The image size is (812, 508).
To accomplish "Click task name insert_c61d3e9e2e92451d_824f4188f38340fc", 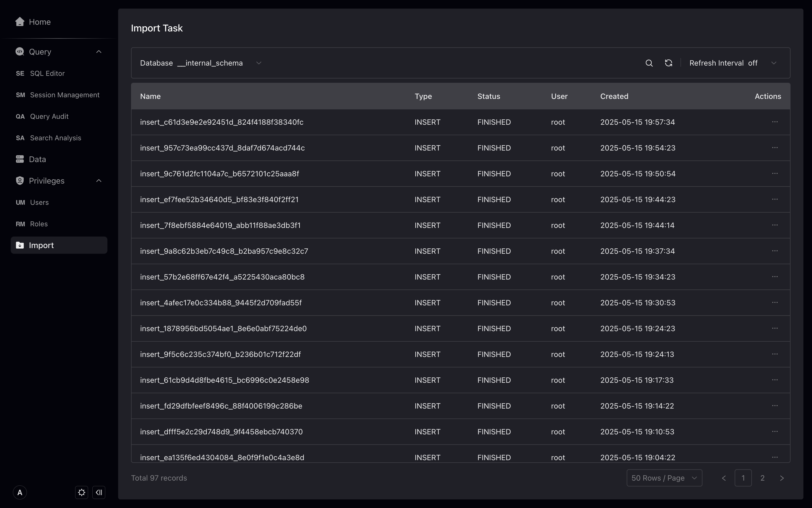I will pos(222,122).
